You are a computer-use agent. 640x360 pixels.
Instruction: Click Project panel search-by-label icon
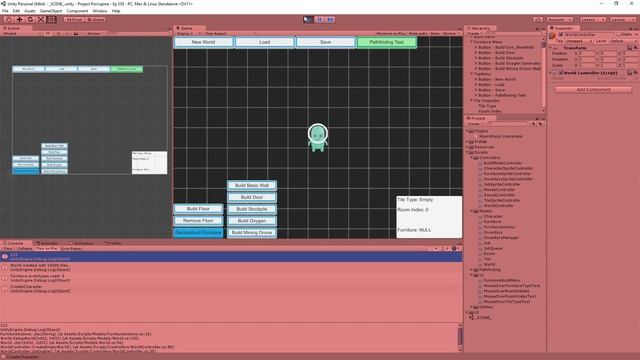point(540,124)
